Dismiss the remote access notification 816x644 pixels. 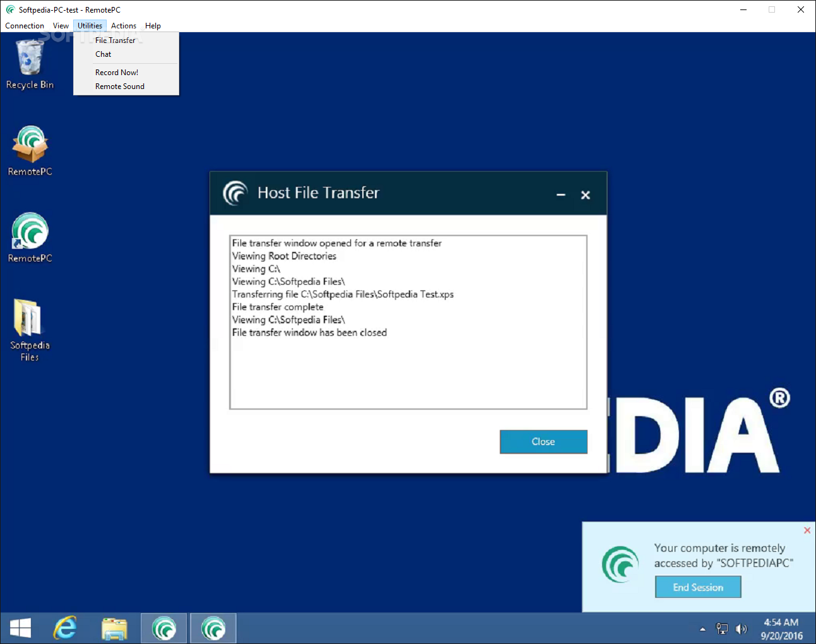click(x=807, y=530)
